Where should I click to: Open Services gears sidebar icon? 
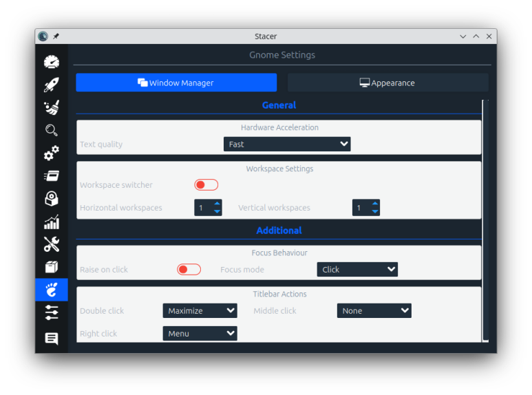pyautogui.click(x=52, y=153)
